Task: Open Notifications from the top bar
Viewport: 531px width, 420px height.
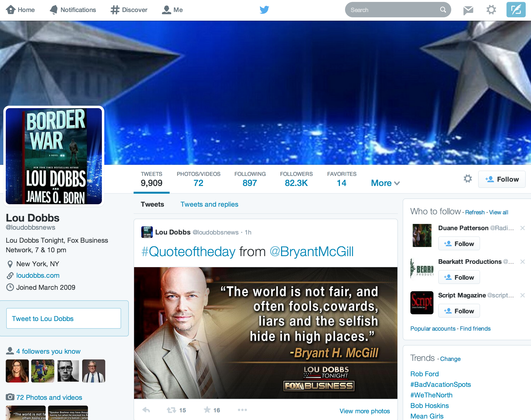Action: (73, 10)
